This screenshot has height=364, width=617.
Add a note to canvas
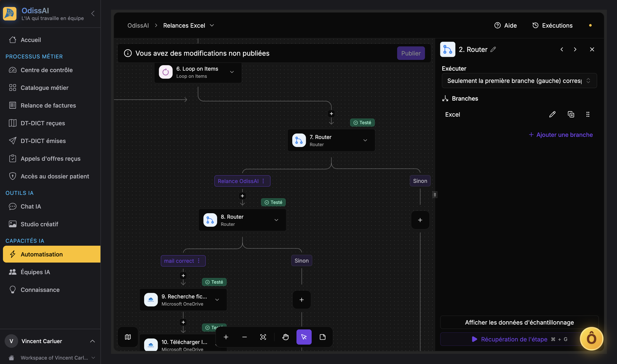[x=322, y=337]
